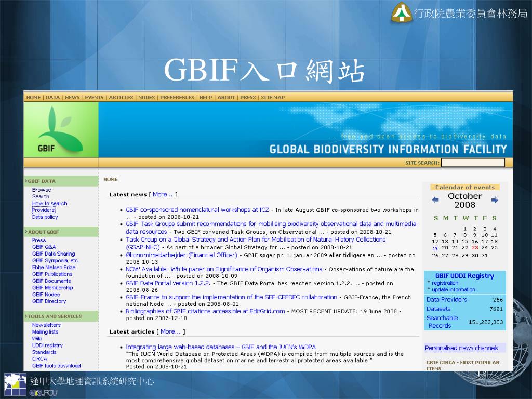Image resolution: width=532 pixels, height=399 pixels.
Task: Open the SITE MAP menu item
Action: 273,97
